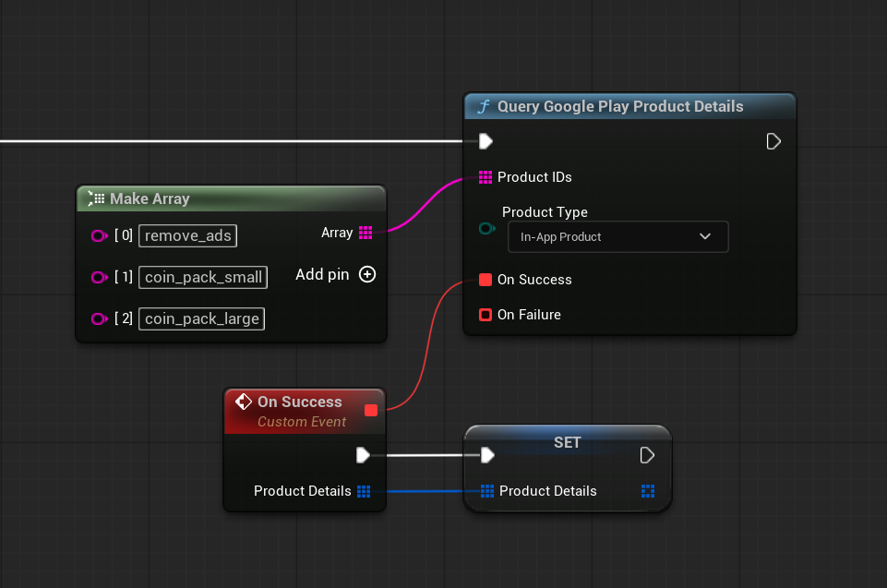Screen dimensions: 887x588
Task: Click the "Custom Event" subtitle text
Action: coord(302,422)
